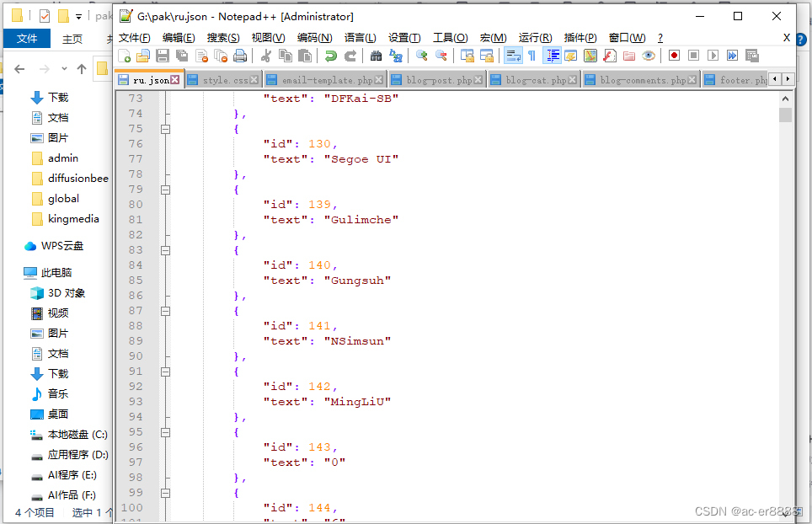Go up one folder in Explorer
The height and width of the screenshot is (524, 812).
(x=82, y=69)
